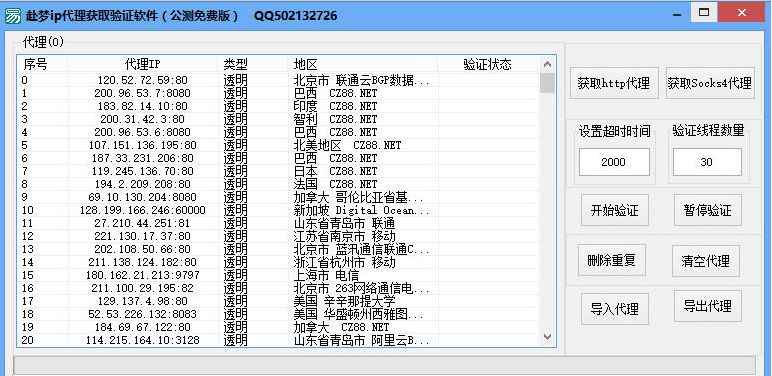Click the 验证状态 column header
The image size is (772, 376).
click(x=487, y=64)
